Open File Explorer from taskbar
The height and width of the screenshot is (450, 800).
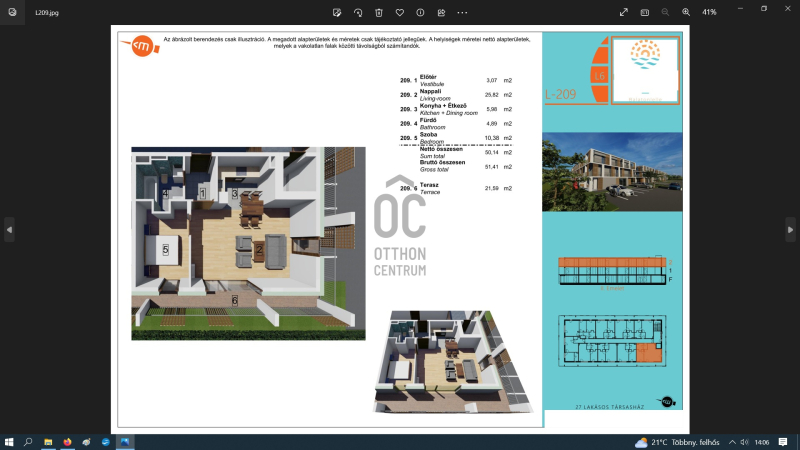(48, 441)
